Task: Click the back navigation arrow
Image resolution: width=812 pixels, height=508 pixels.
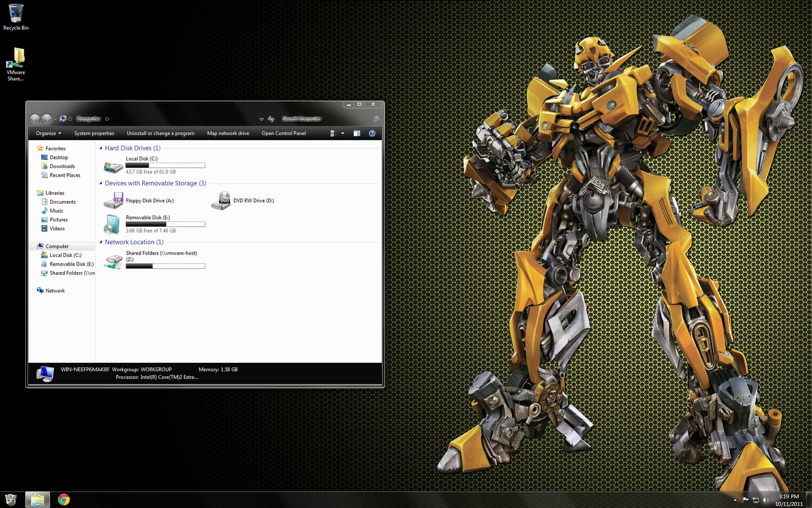Action: [x=36, y=118]
